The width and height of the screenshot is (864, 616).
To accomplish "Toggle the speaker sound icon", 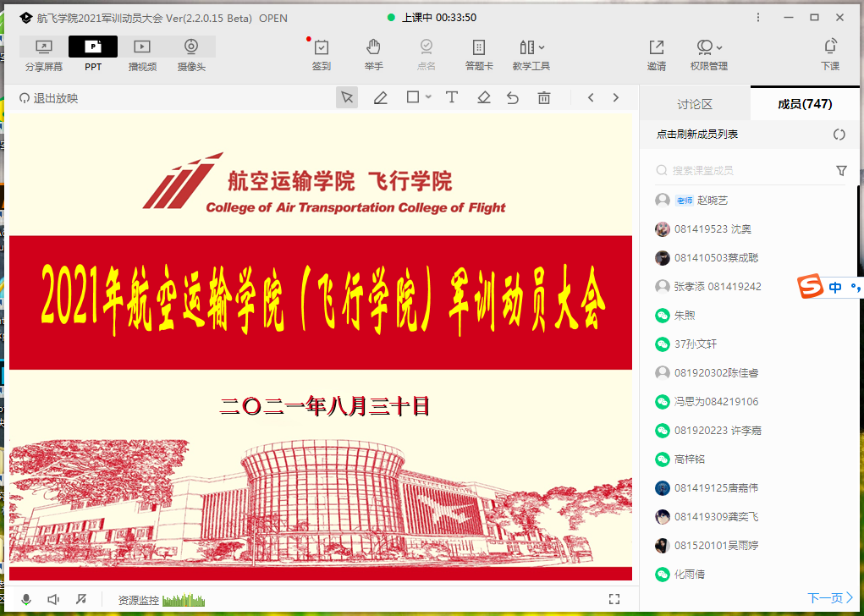I will point(53,599).
